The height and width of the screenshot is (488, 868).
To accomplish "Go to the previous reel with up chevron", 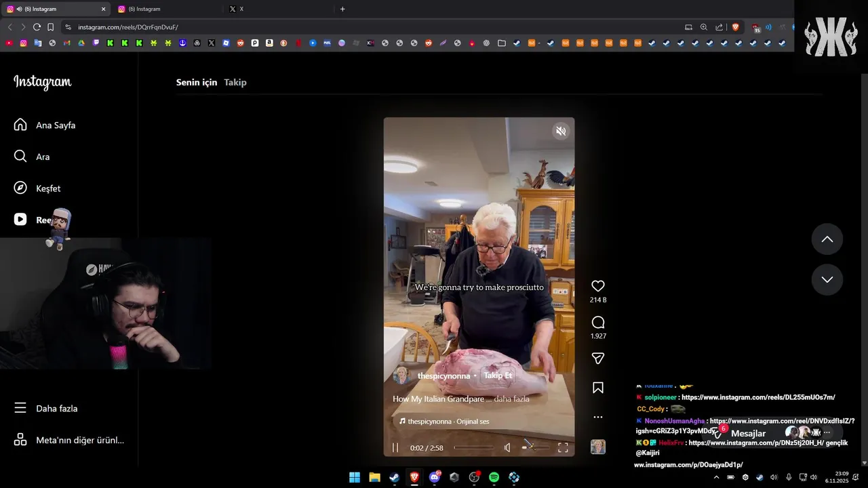I will point(827,239).
